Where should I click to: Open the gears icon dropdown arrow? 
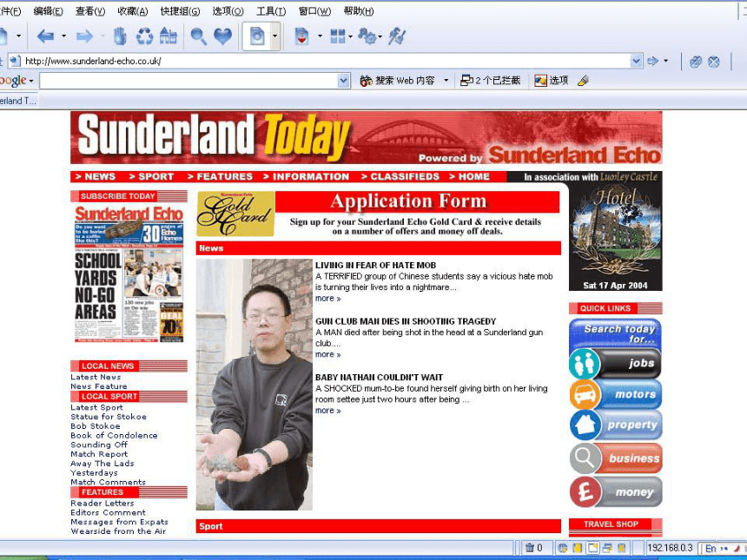pyautogui.click(x=380, y=36)
